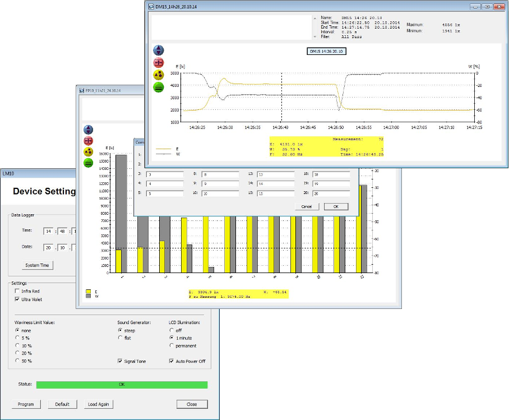Screen dimensions: 509x420
Task: Set LCD illumination to 1 minute
Action: (172, 338)
